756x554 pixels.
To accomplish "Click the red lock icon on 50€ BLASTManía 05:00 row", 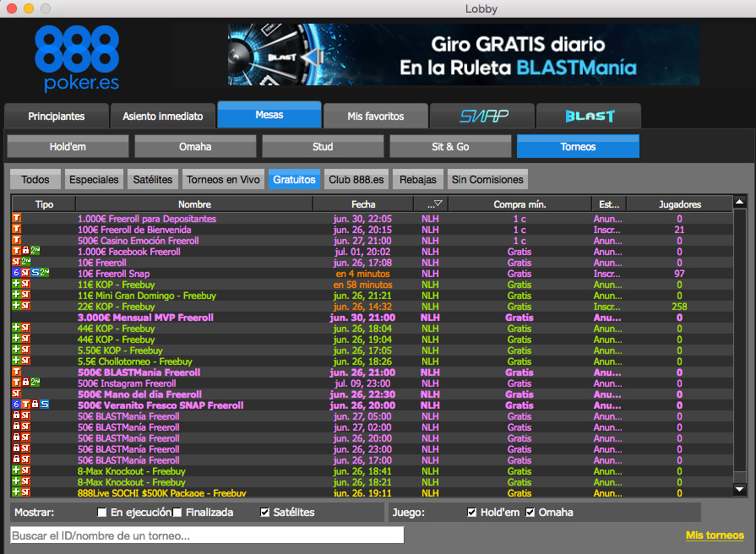I will point(16,415).
